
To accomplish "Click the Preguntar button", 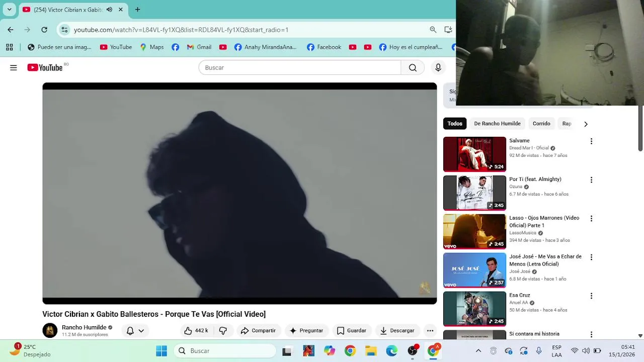I will click(x=306, y=330).
